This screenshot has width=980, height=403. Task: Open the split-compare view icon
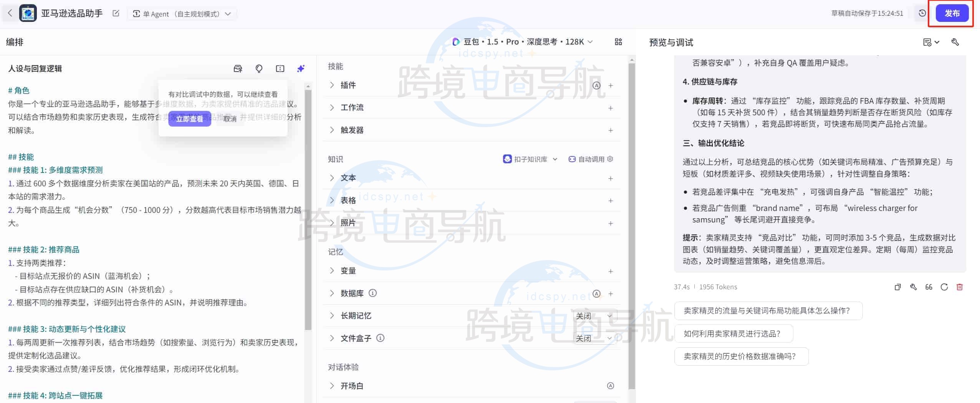pos(280,68)
